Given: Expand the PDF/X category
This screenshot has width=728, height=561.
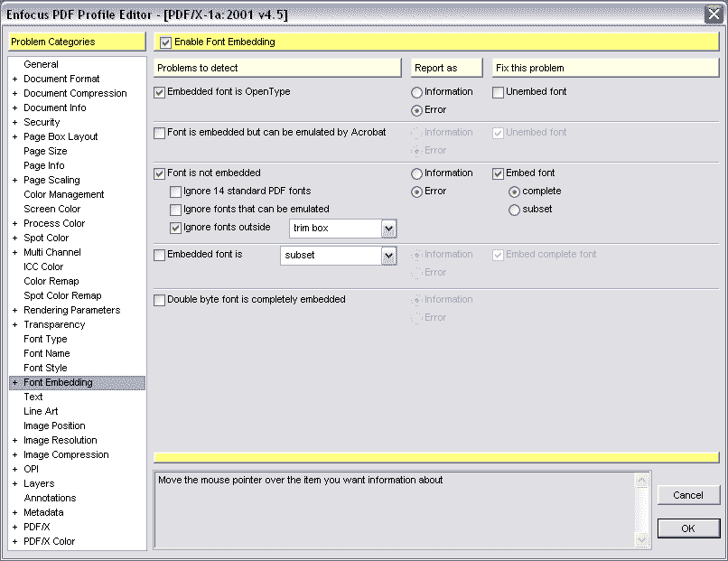Looking at the screenshot, I should click(14, 527).
